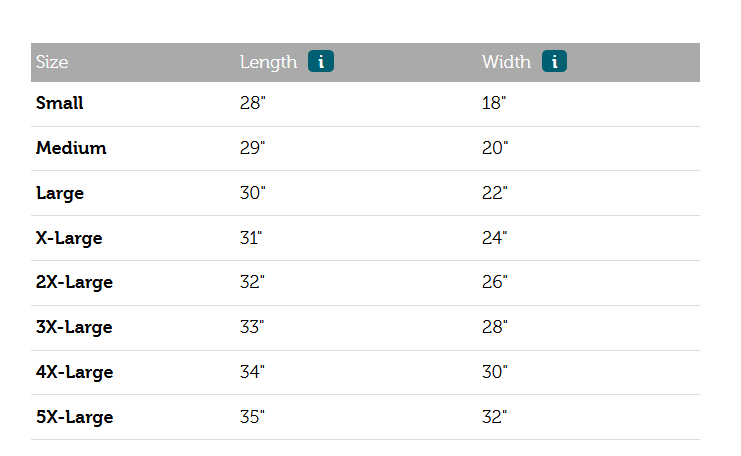Select the 3X-Large size row label

(x=74, y=327)
